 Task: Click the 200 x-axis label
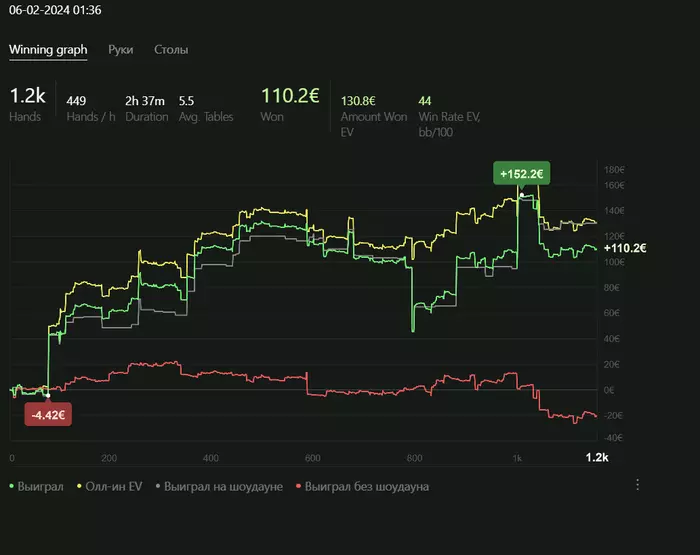(x=109, y=458)
